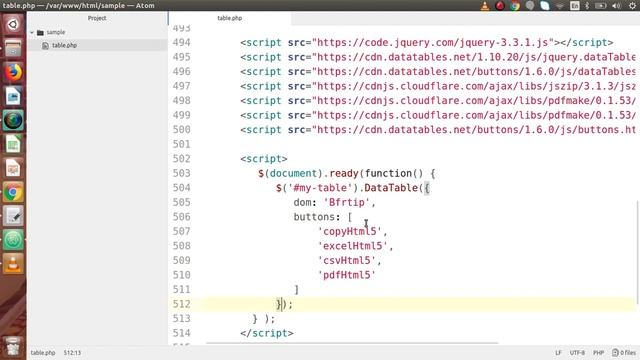Open the En keyboard layout indicator

pyautogui.click(x=574, y=6)
